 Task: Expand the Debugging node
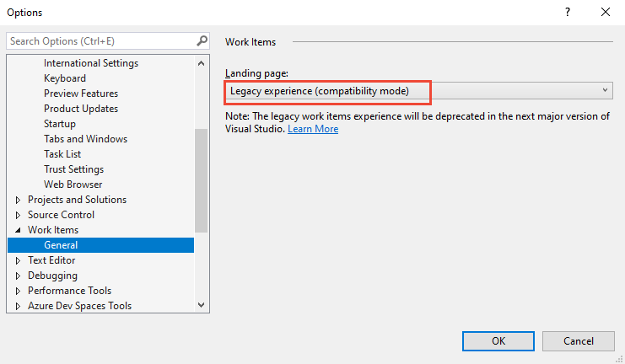pos(19,276)
